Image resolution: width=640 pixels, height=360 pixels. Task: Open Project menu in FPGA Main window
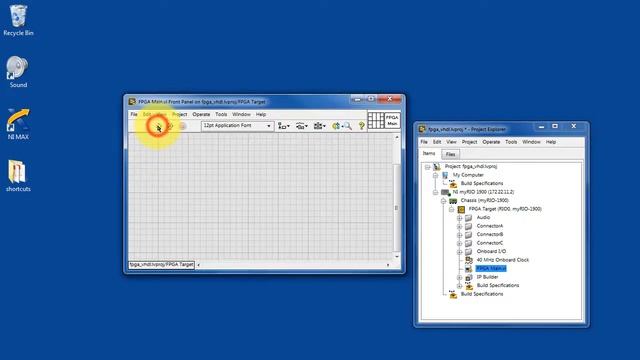pyautogui.click(x=180, y=114)
